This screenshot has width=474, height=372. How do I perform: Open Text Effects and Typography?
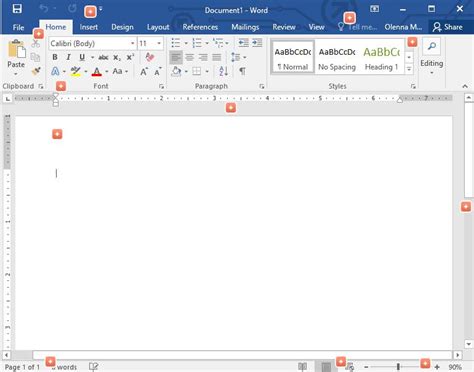pos(56,71)
